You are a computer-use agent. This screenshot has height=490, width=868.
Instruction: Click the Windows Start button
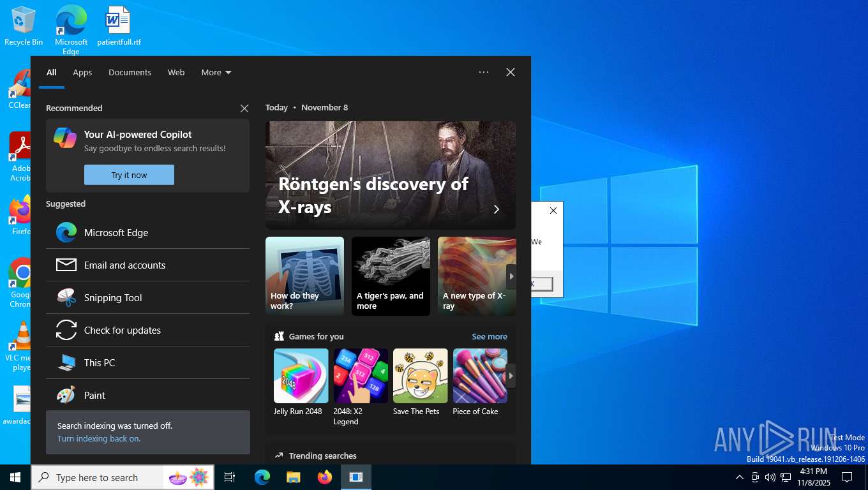click(x=15, y=477)
